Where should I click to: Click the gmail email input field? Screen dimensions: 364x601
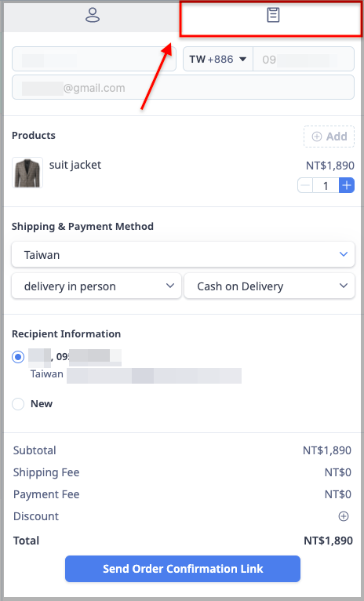pos(183,87)
